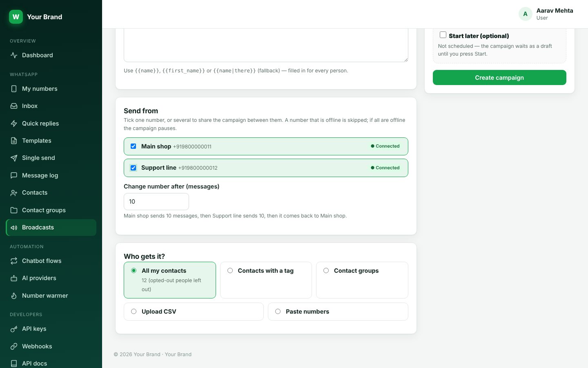Image resolution: width=588 pixels, height=368 pixels.
Task: Open the Number warmer flame icon
Action: tap(14, 296)
